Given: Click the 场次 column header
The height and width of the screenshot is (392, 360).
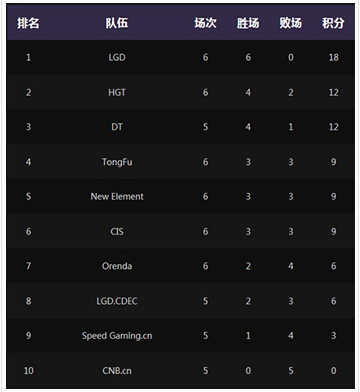Looking at the screenshot, I should tap(205, 23).
